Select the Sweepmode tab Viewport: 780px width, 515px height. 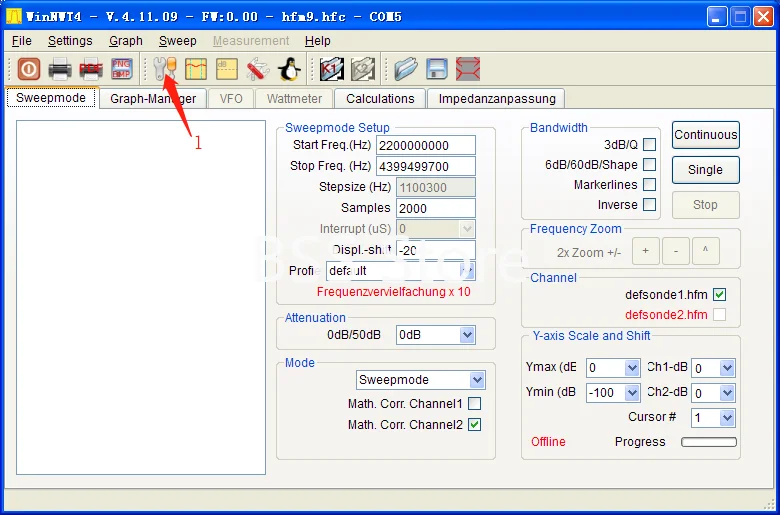(51, 98)
